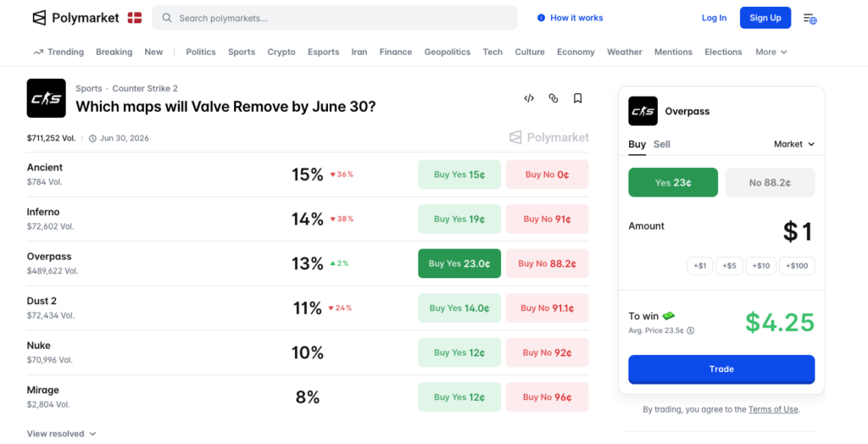Focus the Search polymarkets field
The image size is (868, 444).
coord(334,18)
